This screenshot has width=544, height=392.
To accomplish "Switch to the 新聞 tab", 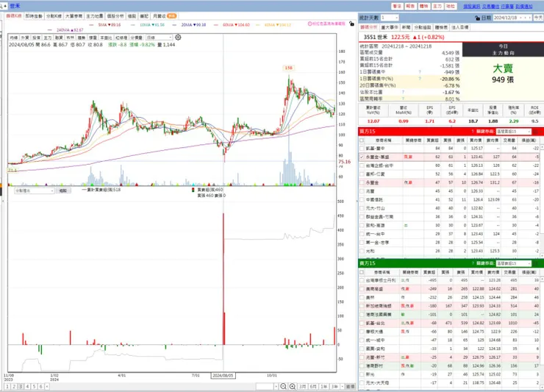I will (406, 27).
